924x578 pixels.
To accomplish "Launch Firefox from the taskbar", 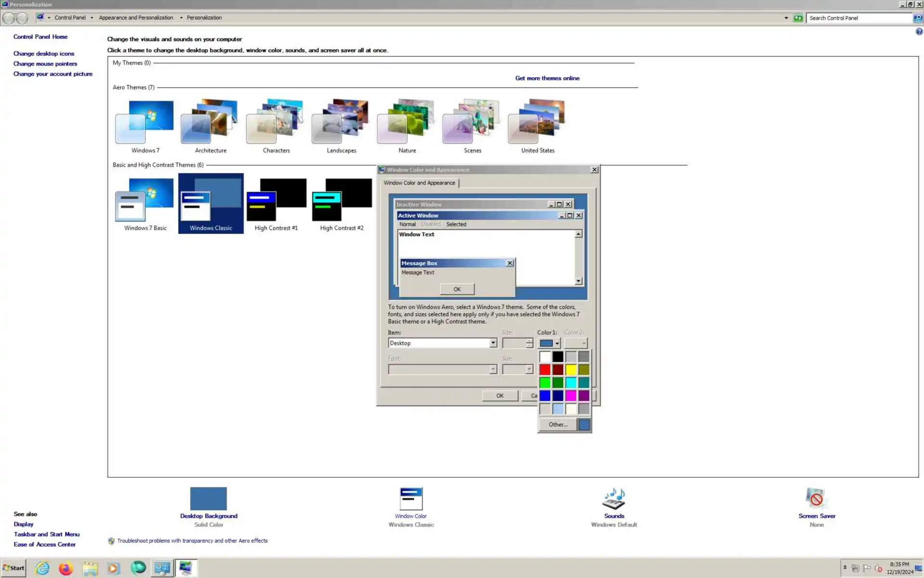I will pyautogui.click(x=66, y=568).
